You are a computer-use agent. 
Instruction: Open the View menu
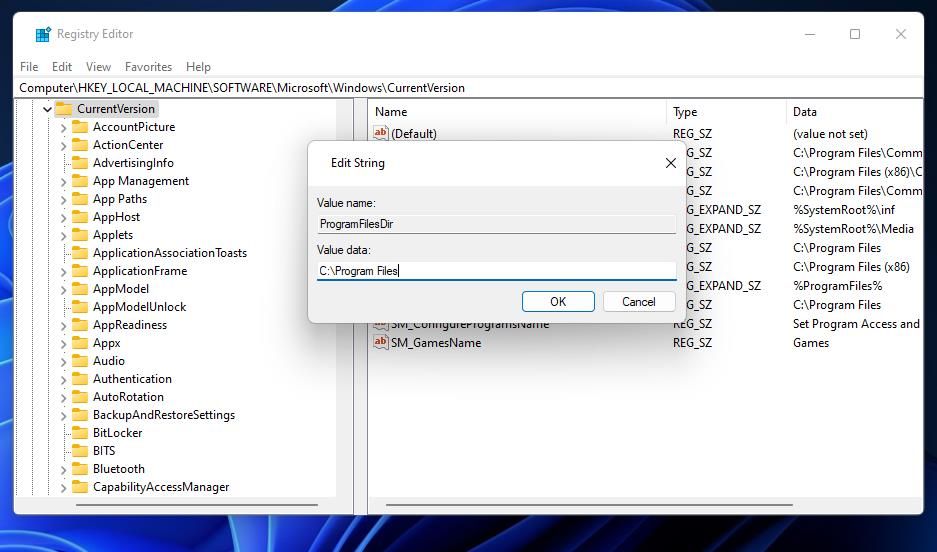tap(98, 67)
